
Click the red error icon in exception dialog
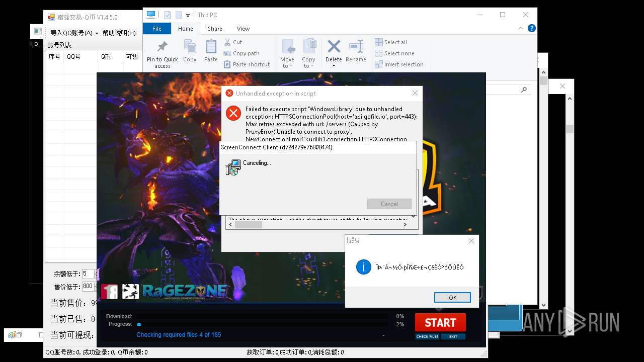point(233,113)
